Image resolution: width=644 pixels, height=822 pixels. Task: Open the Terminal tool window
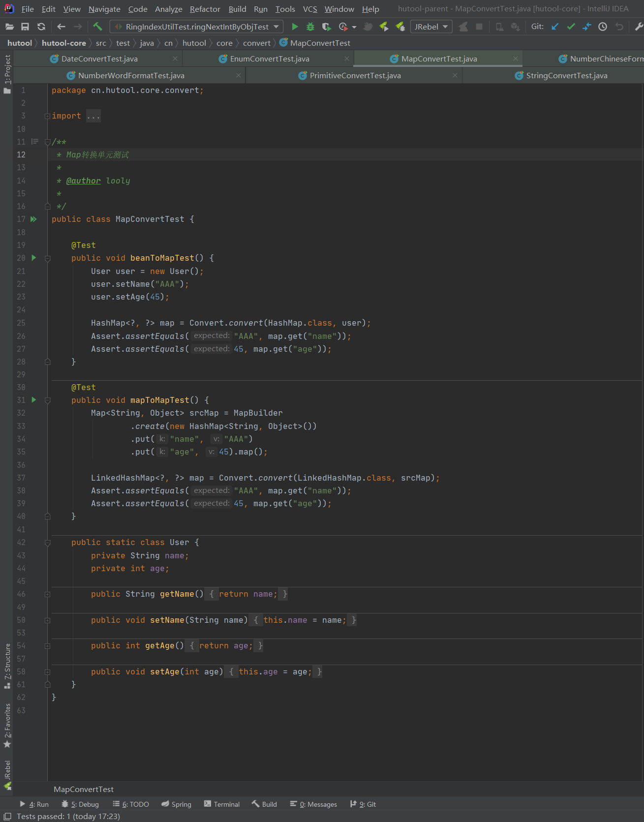[222, 804]
